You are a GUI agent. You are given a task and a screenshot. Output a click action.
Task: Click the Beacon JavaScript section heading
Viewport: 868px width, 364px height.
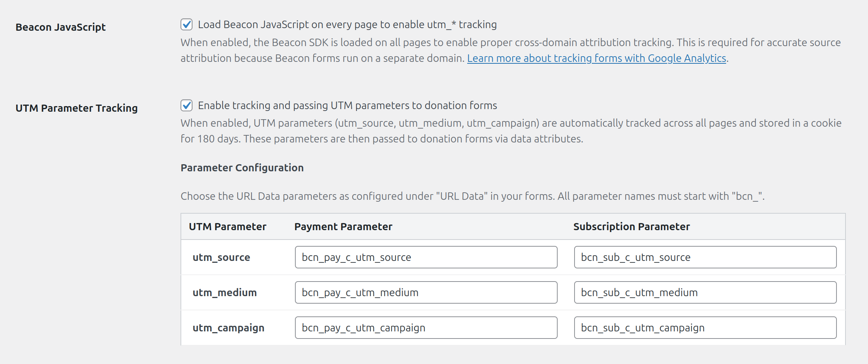click(61, 27)
